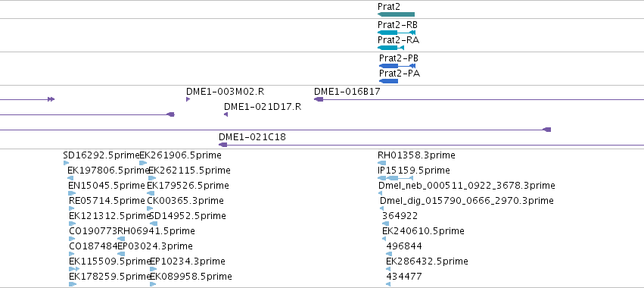Screen dimensions: 644x288
Task: Click the EK286432.5prime label
Action: (x=427, y=261)
